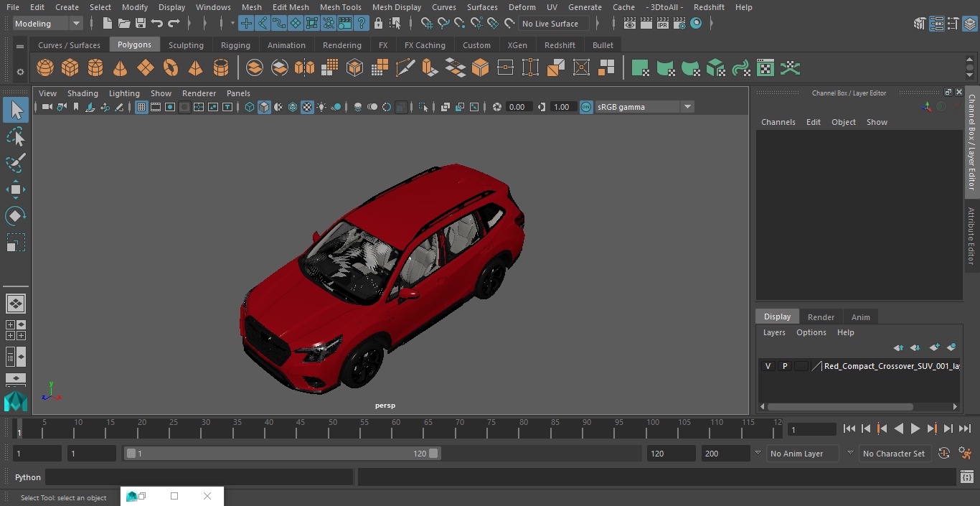Activate the Rotate tool
This screenshot has height=506, width=980.
point(16,216)
